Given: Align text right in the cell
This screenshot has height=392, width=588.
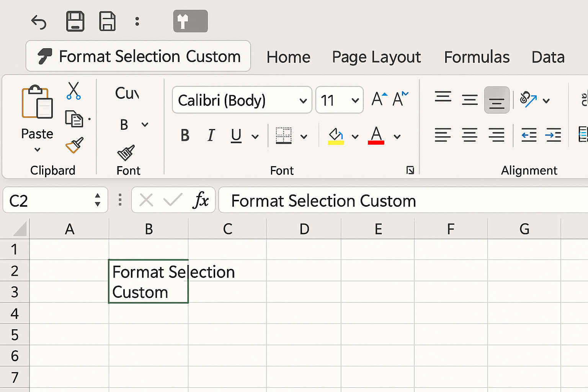Looking at the screenshot, I should tap(497, 135).
